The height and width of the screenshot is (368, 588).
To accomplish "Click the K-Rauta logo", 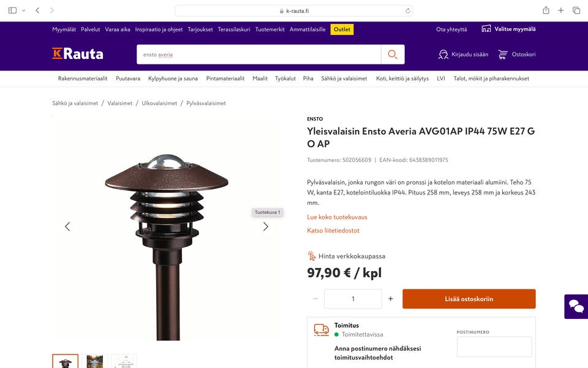I will [78, 54].
